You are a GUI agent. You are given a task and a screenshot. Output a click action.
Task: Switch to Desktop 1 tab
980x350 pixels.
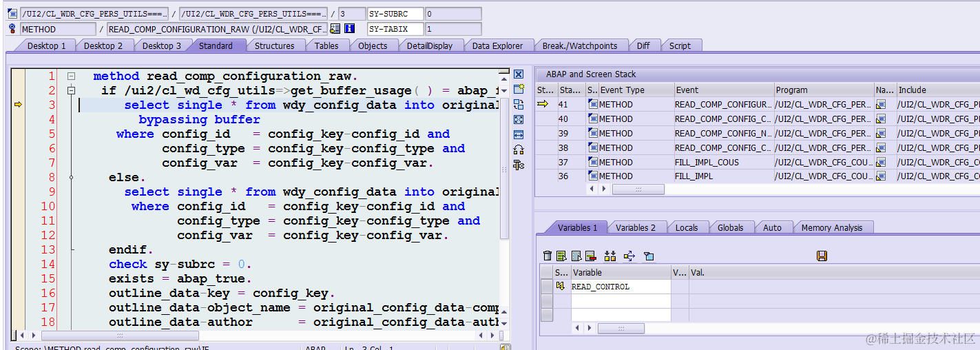pyautogui.click(x=47, y=45)
